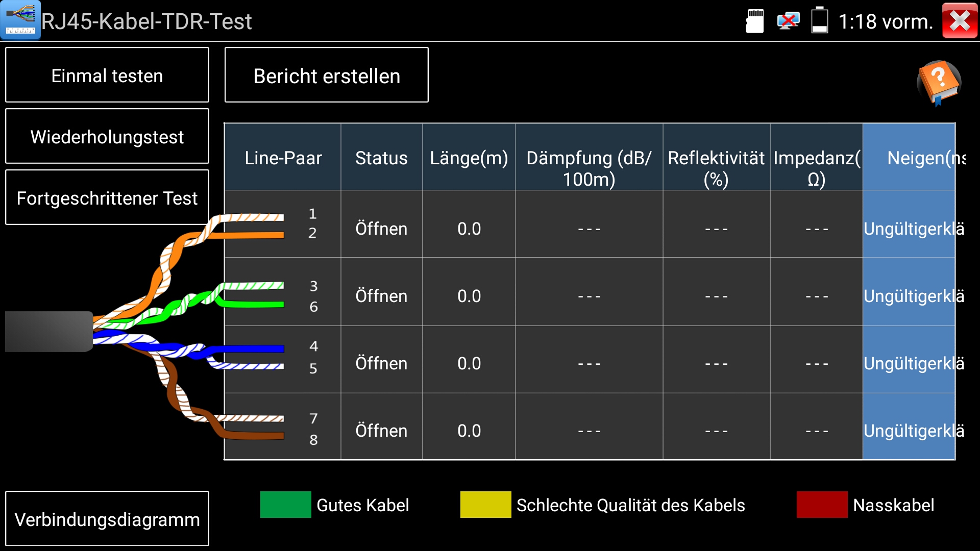
Task: Tap the SD card status icon
Action: (x=755, y=21)
